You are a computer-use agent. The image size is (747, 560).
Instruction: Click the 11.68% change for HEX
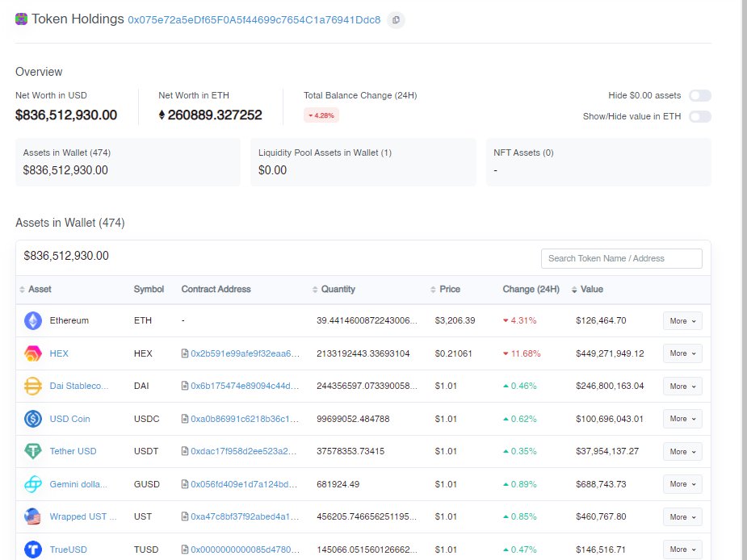pyautogui.click(x=522, y=353)
